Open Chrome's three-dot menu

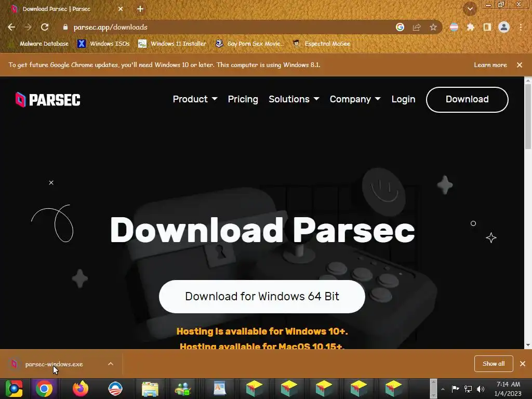[x=521, y=27]
